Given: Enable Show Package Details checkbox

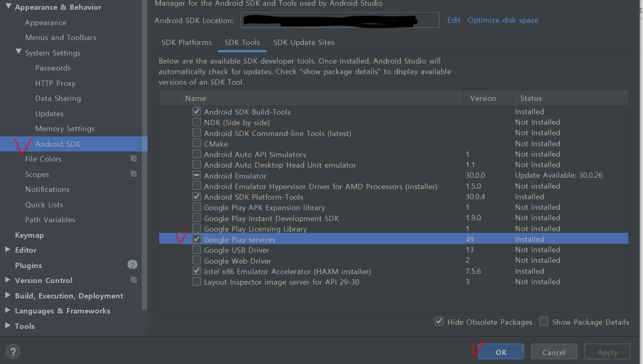Looking at the screenshot, I should [544, 321].
